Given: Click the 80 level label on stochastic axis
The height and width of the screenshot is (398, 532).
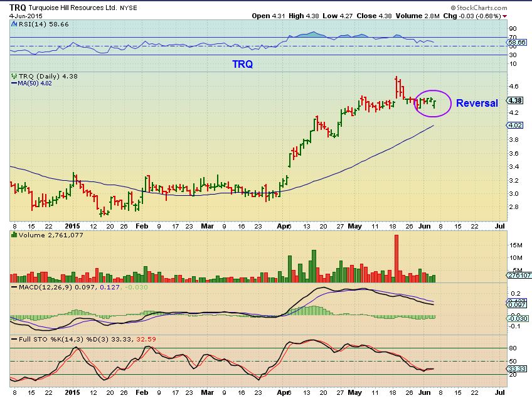Looking at the screenshot, I should coord(513,348).
